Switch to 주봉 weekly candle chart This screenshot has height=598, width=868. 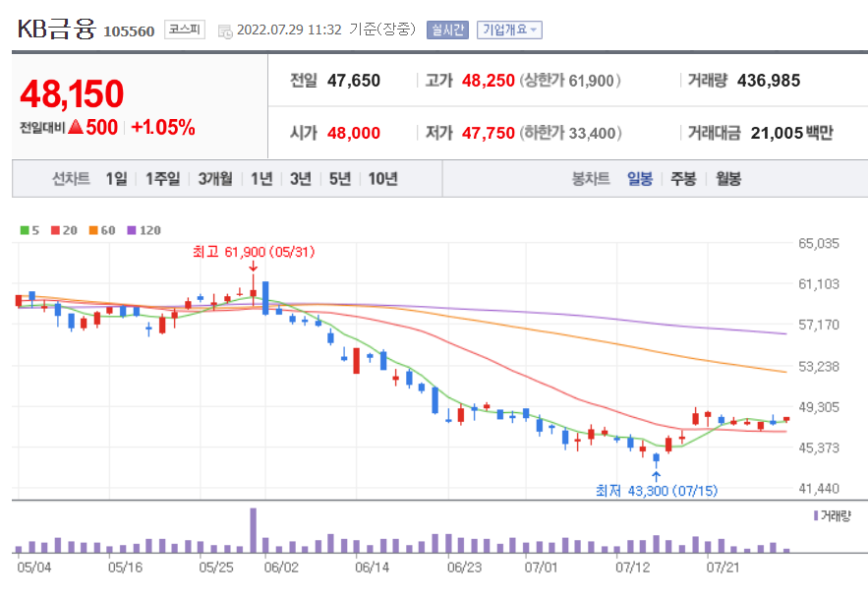pyautogui.click(x=683, y=179)
